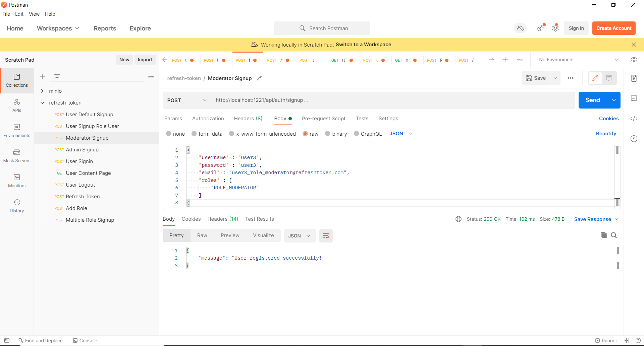Open collections sidebar three-dot options menu
This screenshot has width=644, height=346.
click(151, 77)
